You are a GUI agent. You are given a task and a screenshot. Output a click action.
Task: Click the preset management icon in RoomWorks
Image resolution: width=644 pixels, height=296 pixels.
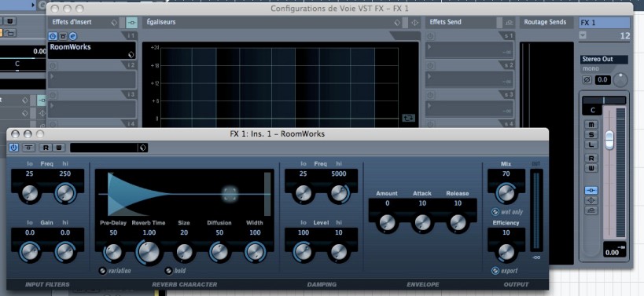tap(143, 148)
